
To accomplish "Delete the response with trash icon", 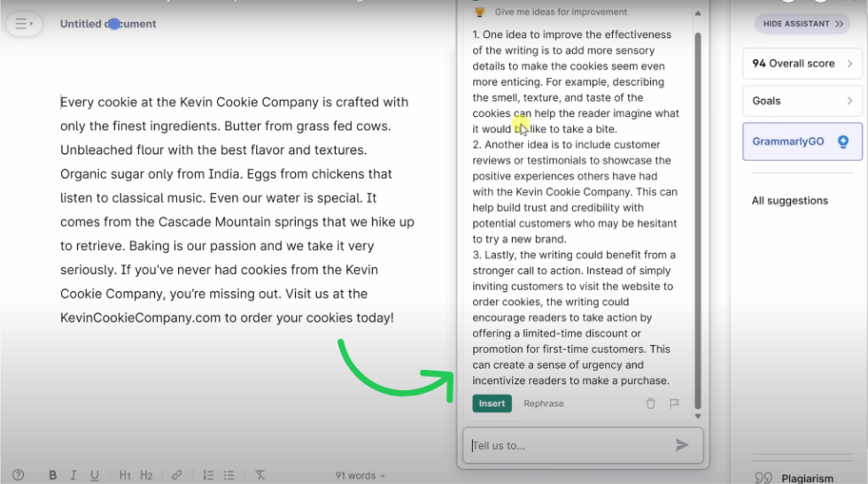I will pos(650,403).
